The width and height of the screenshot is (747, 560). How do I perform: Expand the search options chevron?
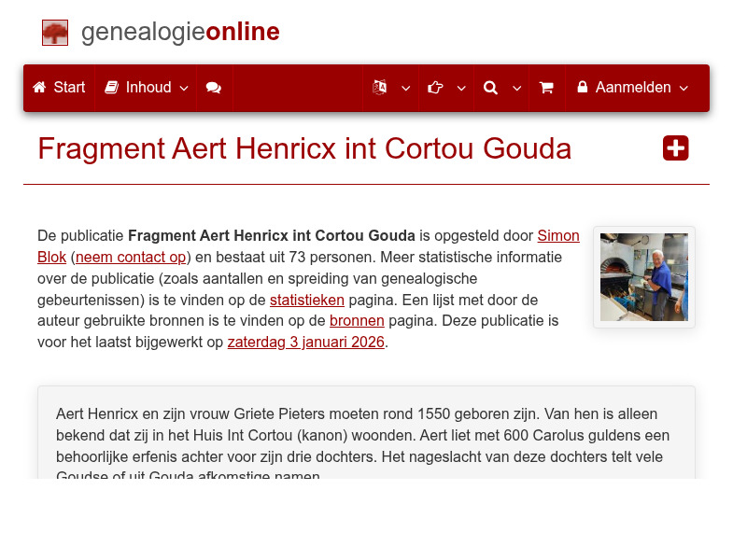(515, 88)
